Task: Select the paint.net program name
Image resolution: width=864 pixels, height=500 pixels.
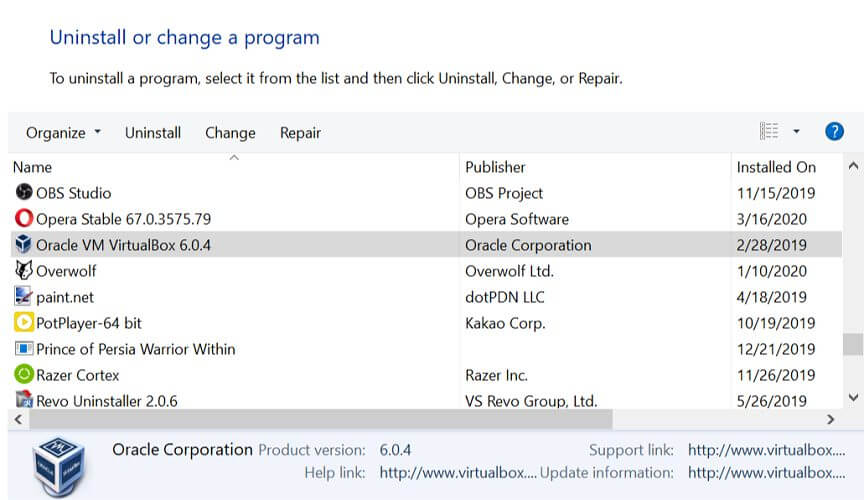Action: coord(65,297)
